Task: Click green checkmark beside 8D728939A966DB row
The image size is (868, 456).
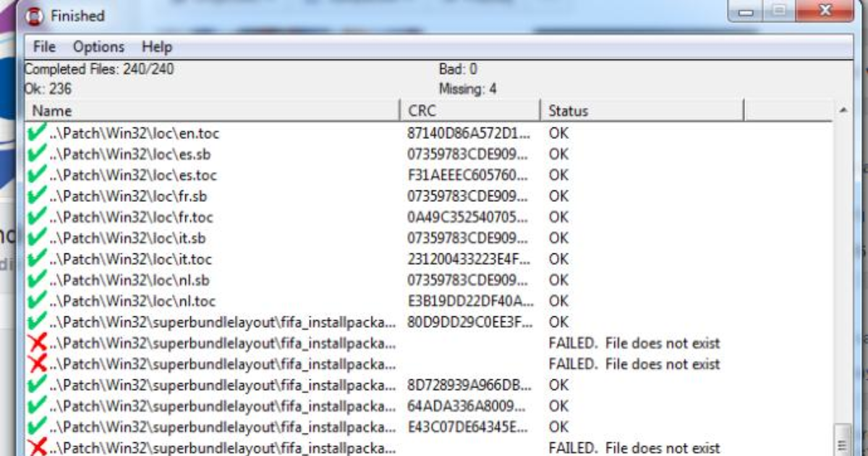Action: point(36,384)
